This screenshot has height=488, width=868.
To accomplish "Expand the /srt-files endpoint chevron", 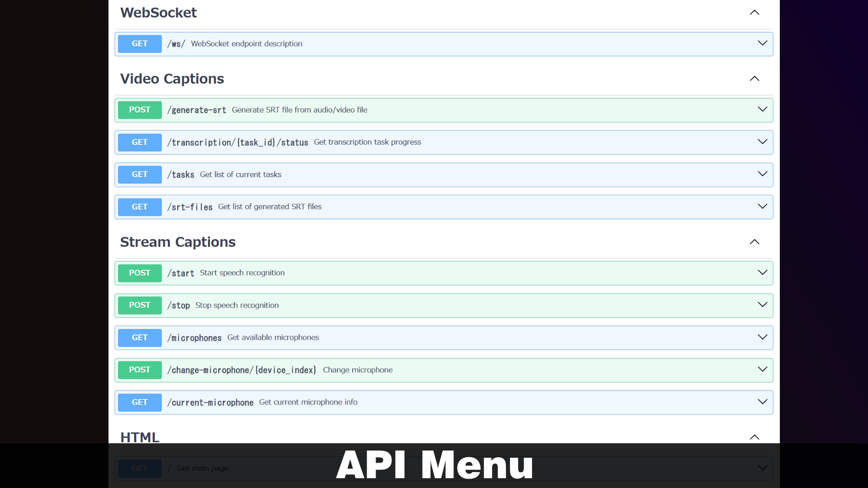I will pos(762,206).
